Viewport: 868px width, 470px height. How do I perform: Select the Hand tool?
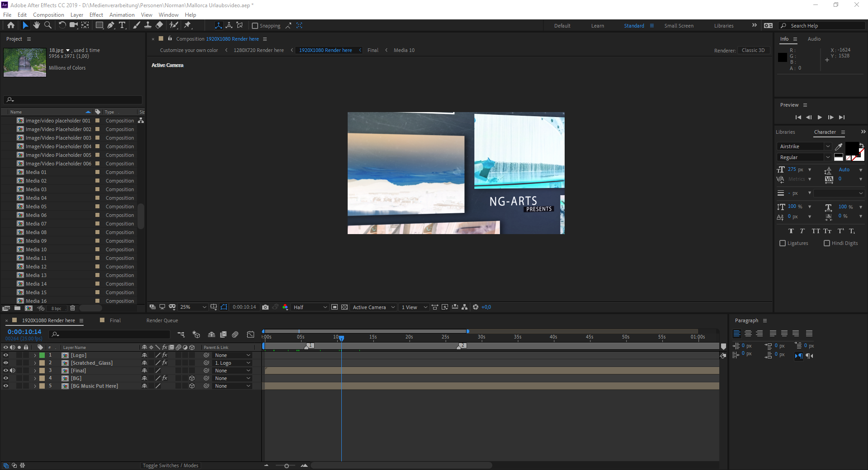[x=37, y=25]
